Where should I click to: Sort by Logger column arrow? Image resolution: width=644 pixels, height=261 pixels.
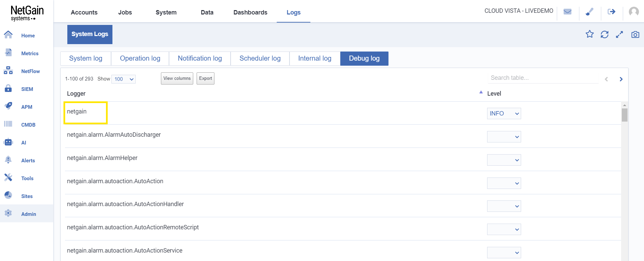pos(481,92)
